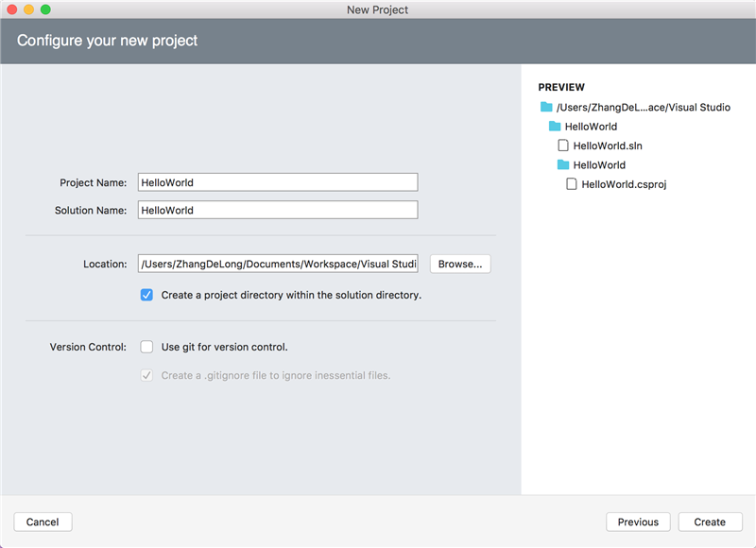This screenshot has width=756, height=548.
Task: Click the folder icon above HelloWorld.sln
Action: (555, 127)
